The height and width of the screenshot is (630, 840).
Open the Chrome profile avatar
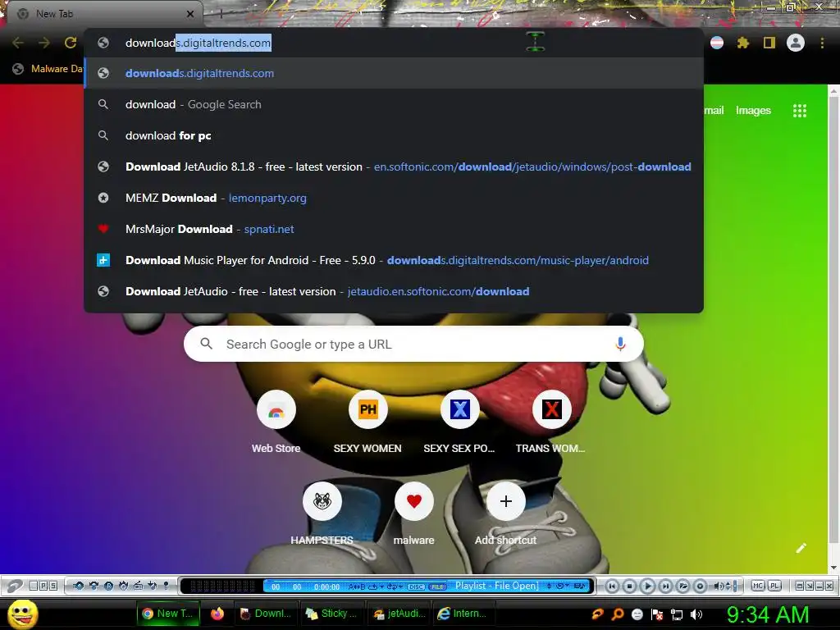[x=796, y=43]
